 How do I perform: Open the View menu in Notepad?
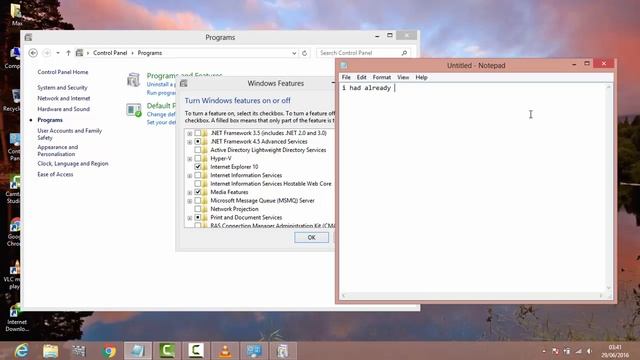point(403,77)
